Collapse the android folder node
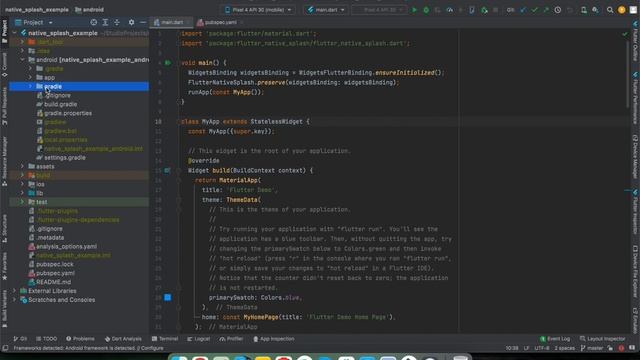 tap(22, 60)
